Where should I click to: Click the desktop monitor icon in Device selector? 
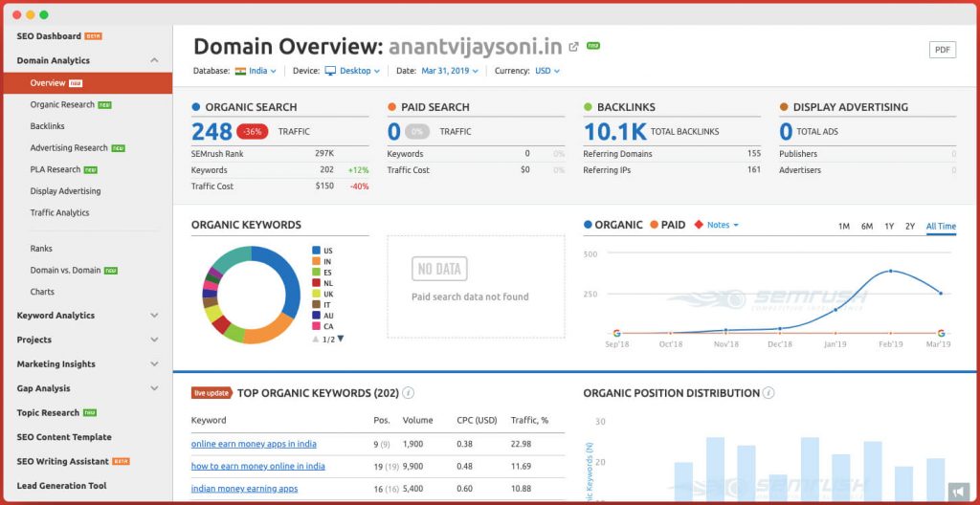pos(330,71)
